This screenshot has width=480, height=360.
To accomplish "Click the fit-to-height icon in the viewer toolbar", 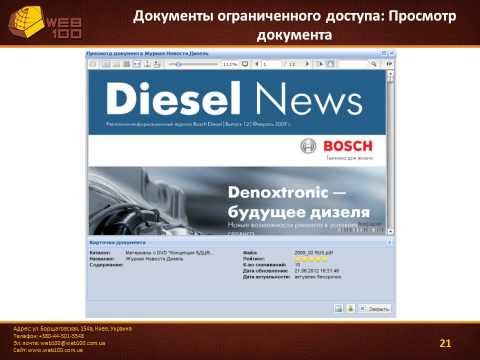I will coord(147,64).
